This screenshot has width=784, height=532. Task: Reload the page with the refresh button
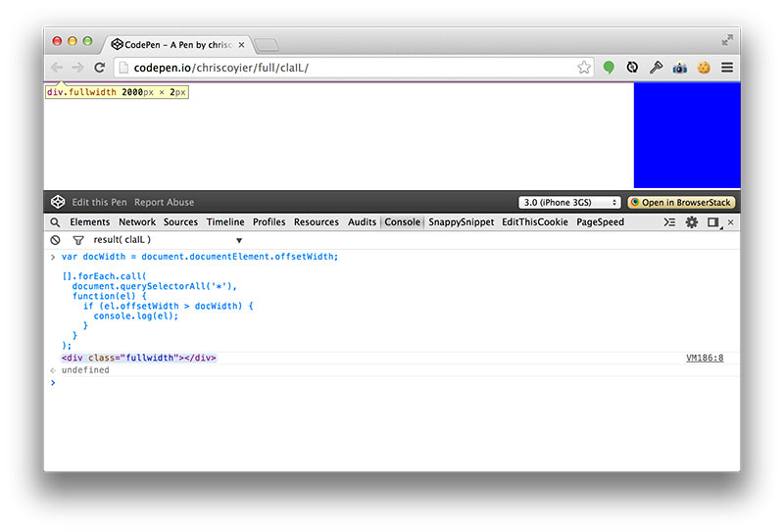coord(99,68)
